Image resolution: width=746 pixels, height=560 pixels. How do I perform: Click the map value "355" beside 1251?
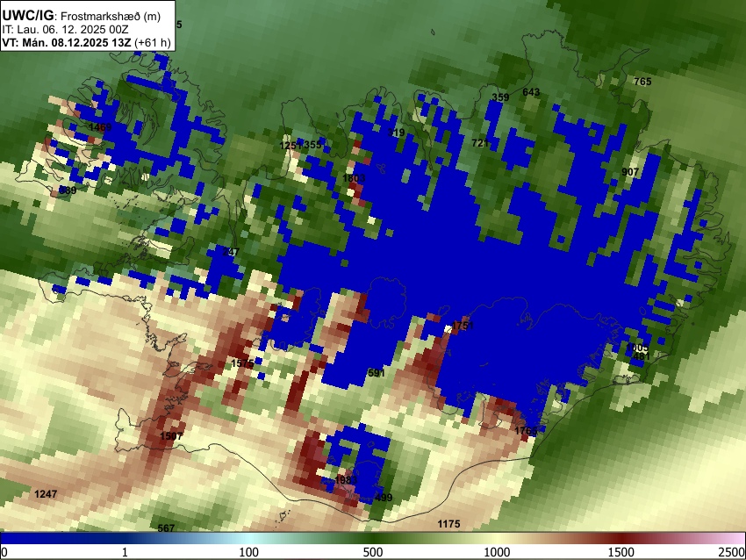pos(312,145)
